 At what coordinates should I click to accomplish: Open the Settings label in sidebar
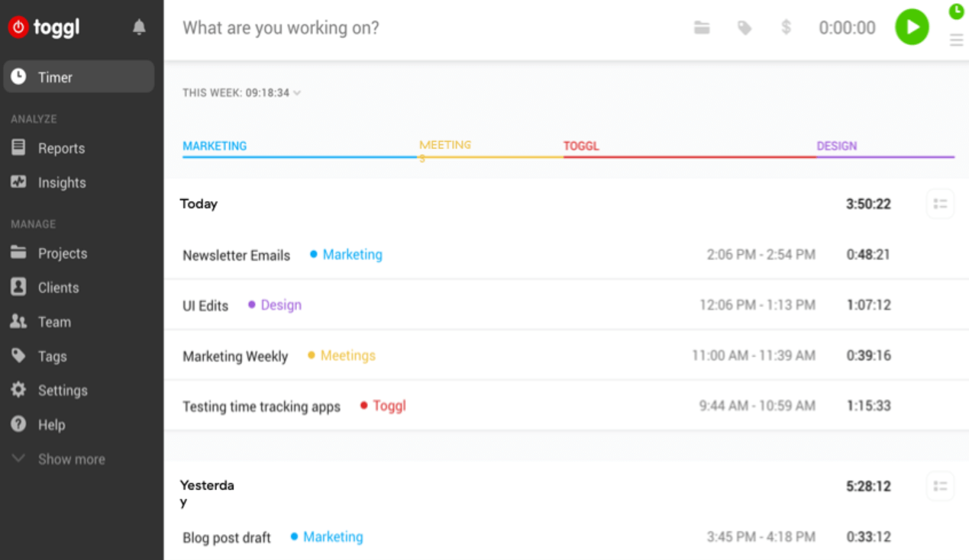tap(63, 391)
